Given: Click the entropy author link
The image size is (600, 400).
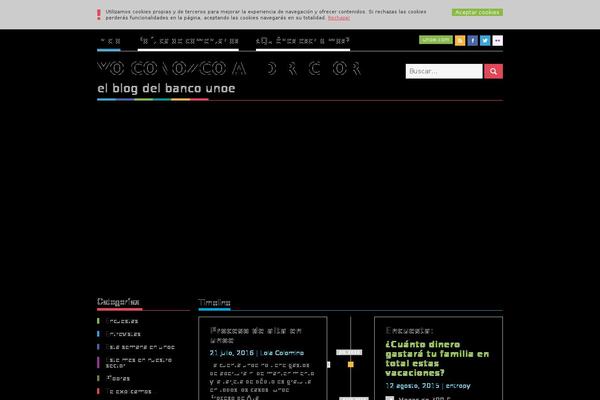Looking at the screenshot, I should coord(458,386).
